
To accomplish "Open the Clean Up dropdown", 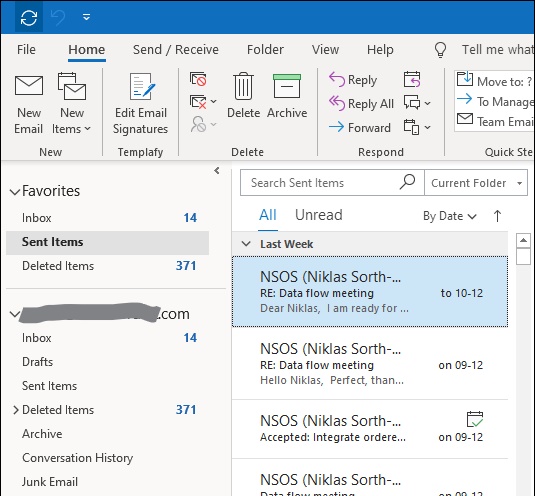I will [x=203, y=102].
